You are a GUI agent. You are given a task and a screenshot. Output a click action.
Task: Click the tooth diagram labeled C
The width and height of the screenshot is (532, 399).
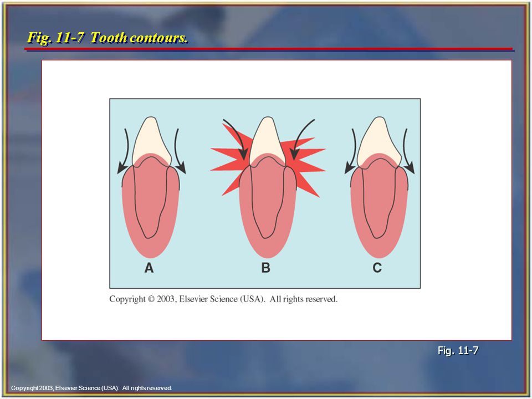tap(379, 187)
